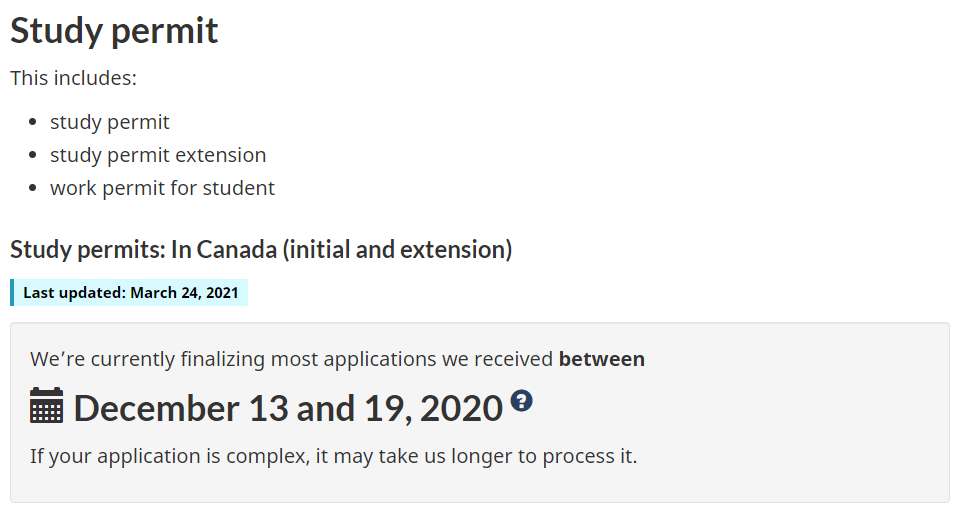This screenshot has width=959, height=513.
Task: Click the This includes: intro text
Action: (73, 78)
